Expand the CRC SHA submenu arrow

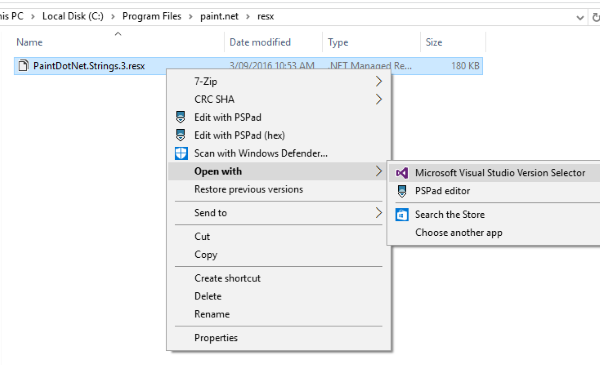tap(378, 99)
